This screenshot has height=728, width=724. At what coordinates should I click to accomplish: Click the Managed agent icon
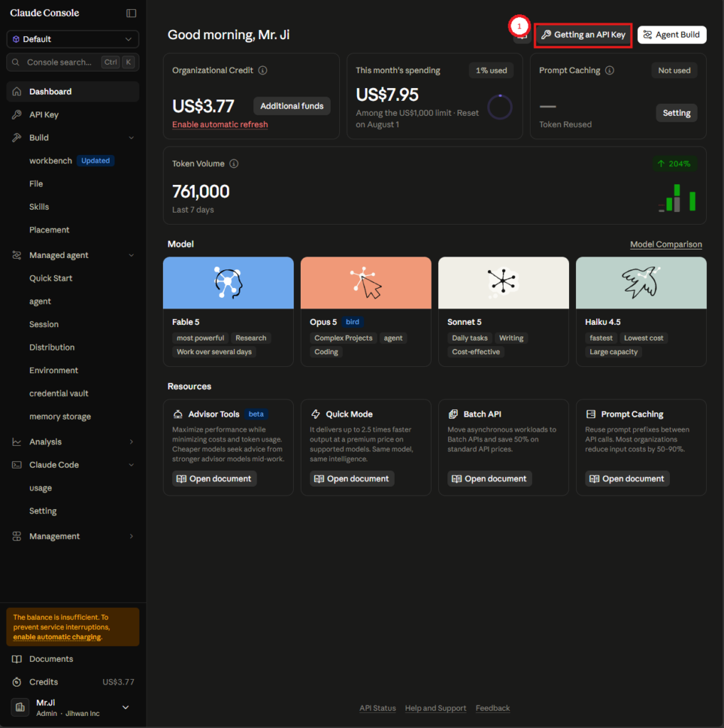17,255
